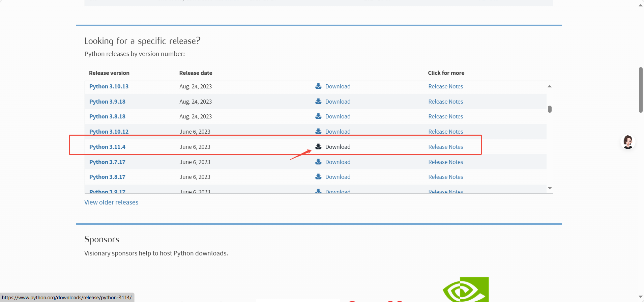
Task: Click download icon for Python 3.10.12
Action: pos(318,131)
